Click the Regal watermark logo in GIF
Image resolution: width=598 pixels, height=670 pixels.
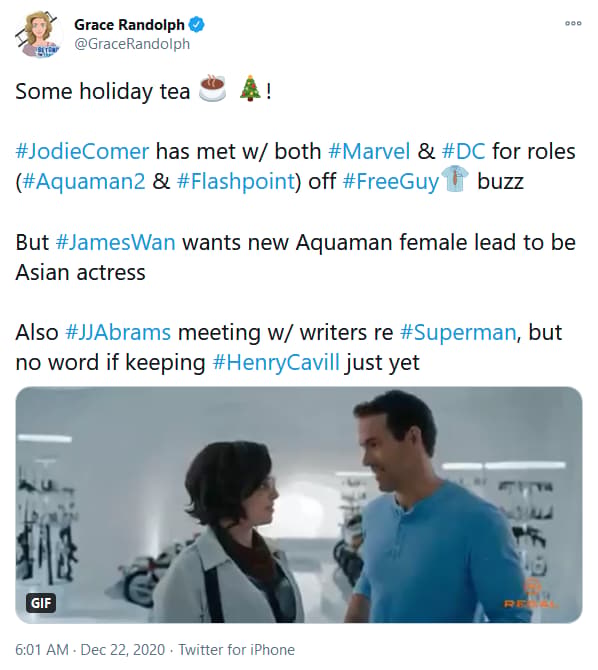532,594
